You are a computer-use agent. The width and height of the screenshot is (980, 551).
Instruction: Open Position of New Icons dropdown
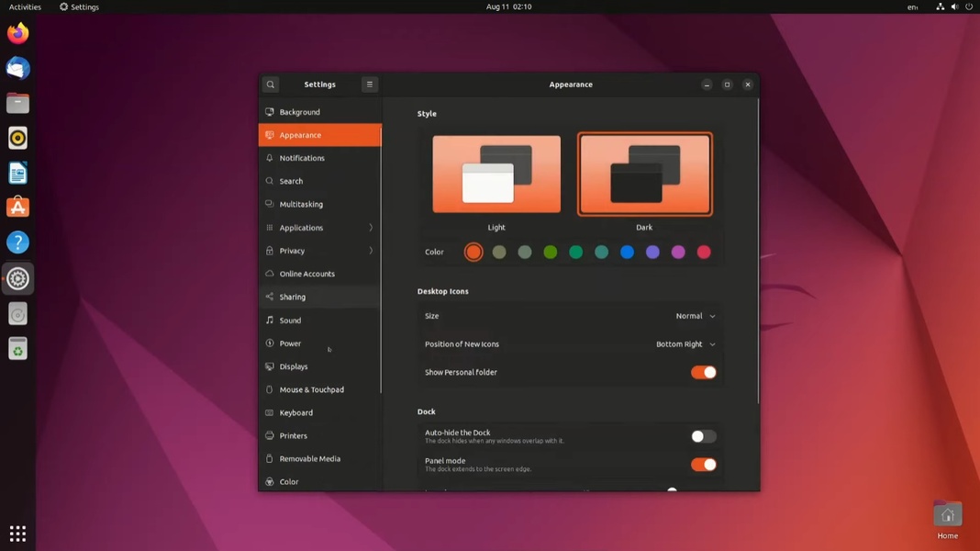tap(685, 344)
